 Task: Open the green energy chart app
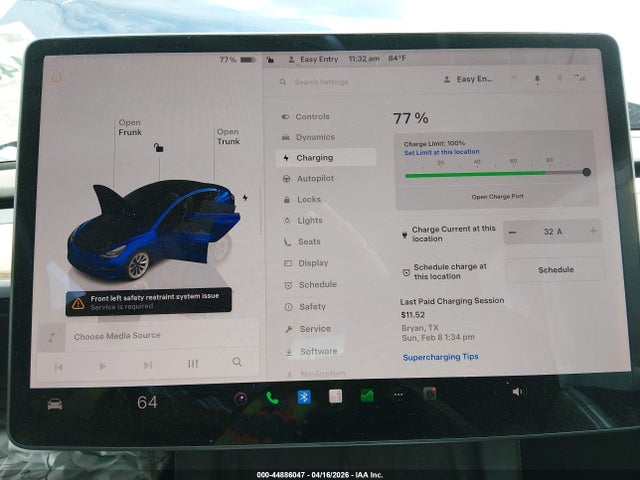[367, 395]
